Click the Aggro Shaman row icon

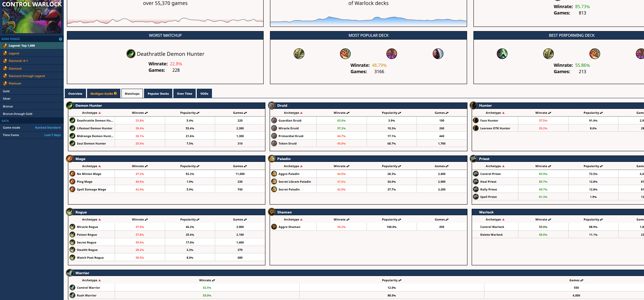click(x=274, y=227)
